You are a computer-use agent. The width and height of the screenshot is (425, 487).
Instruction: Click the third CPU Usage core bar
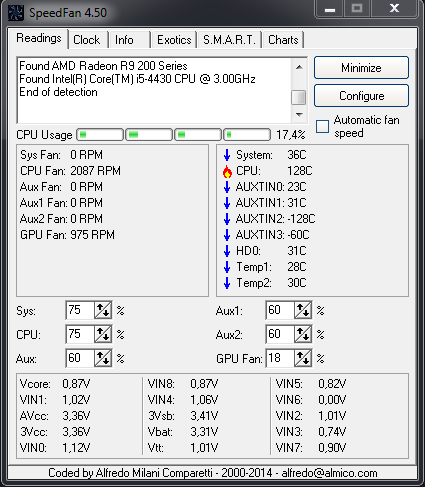198,135
